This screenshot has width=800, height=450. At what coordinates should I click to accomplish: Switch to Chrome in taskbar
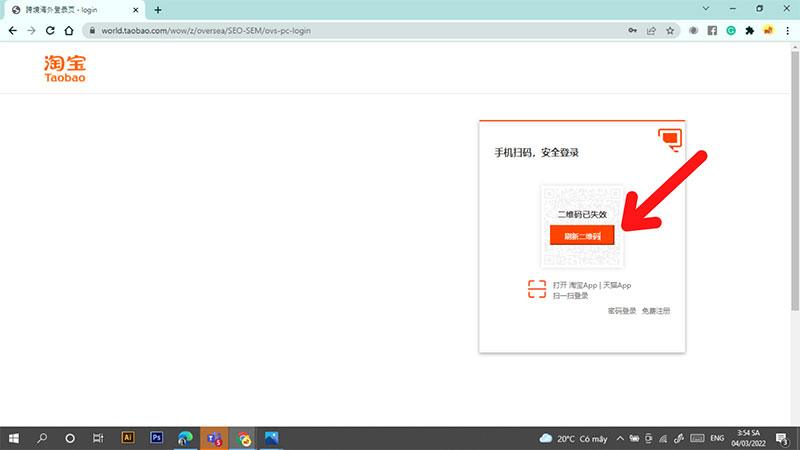pyautogui.click(x=243, y=439)
